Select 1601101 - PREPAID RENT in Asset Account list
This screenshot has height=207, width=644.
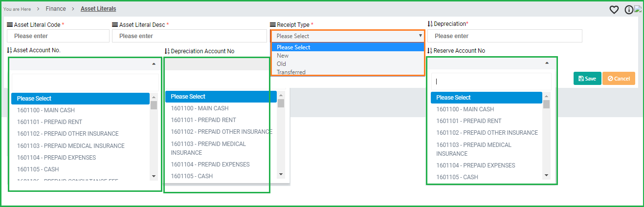tap(49, 122)
